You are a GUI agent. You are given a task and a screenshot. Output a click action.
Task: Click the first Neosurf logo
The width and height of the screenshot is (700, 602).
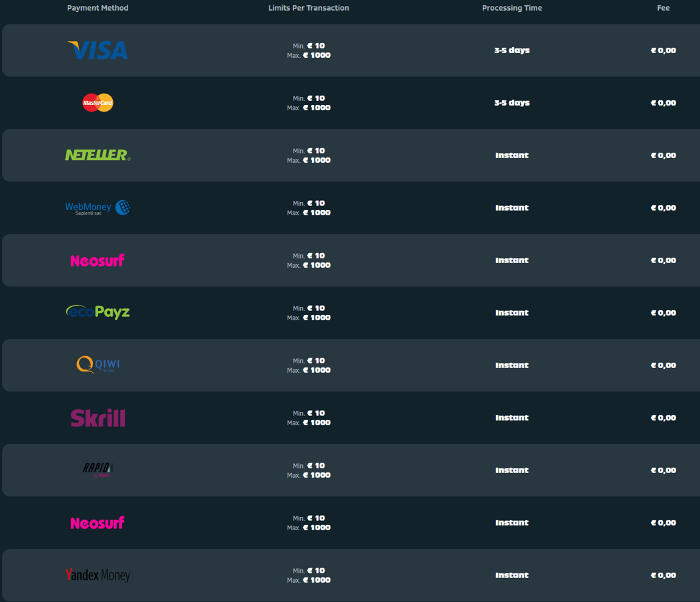coord(98,260)
